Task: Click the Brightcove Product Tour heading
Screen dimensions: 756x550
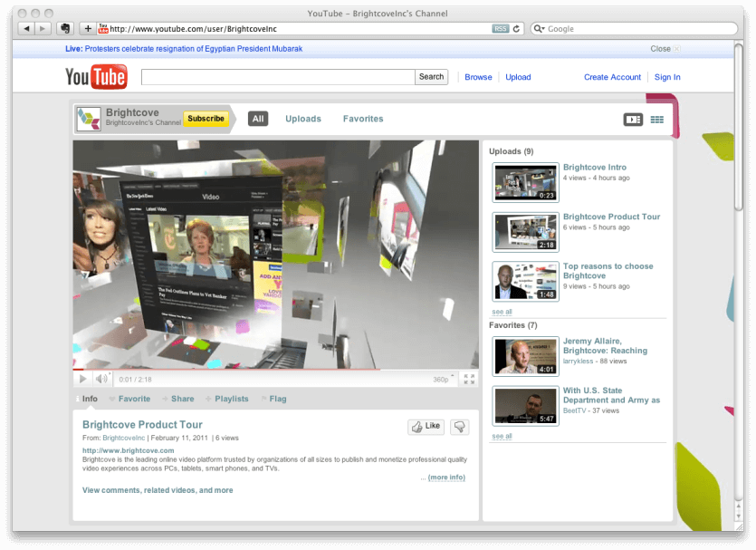Action: (142, 425)
